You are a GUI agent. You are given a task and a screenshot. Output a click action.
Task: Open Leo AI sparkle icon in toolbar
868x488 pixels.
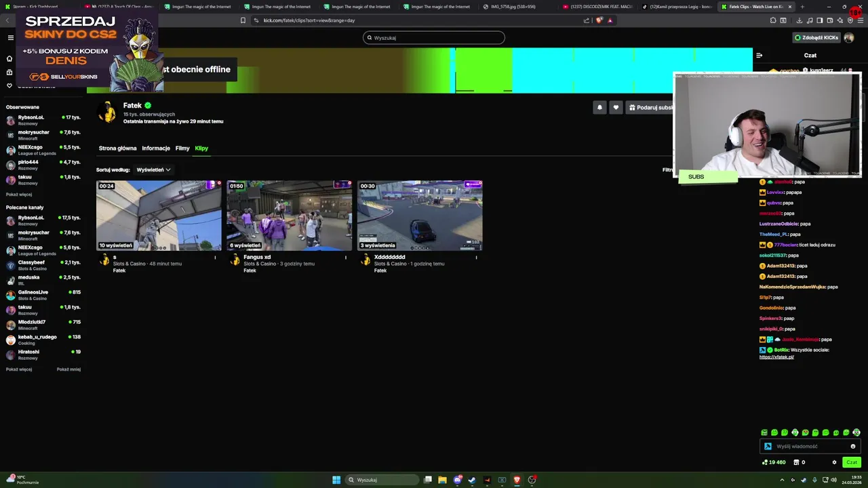click(x=840, y=20)
